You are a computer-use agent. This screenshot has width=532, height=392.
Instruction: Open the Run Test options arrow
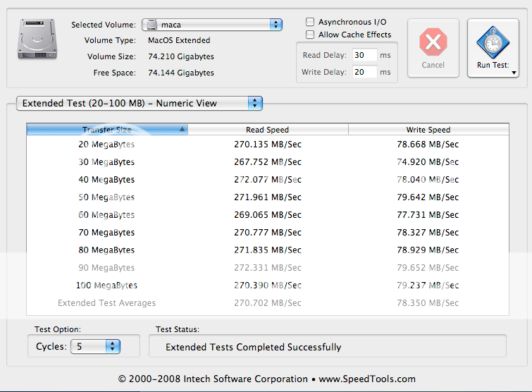pyautogui.click(x=514, y=73)
